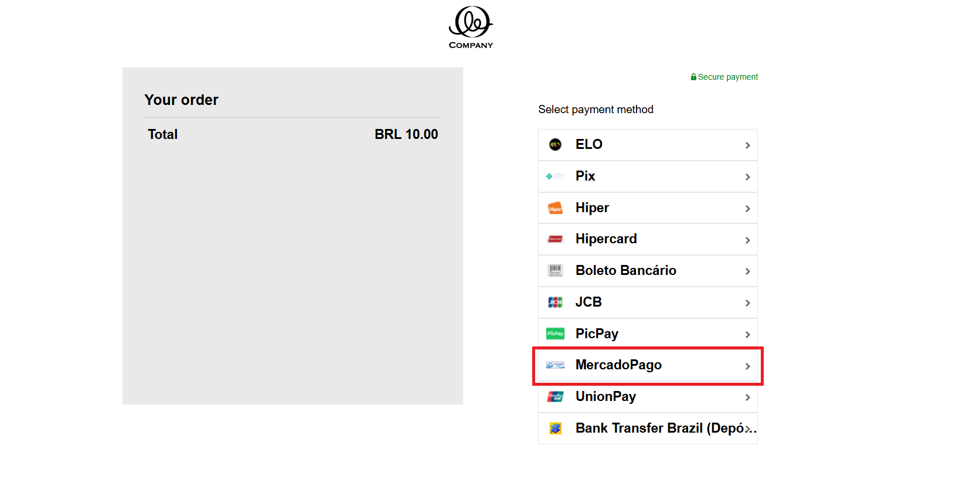The height and width of the screenshot is (493, 980).
Task: Click the JCB card icon
Action: coord(555,302)
